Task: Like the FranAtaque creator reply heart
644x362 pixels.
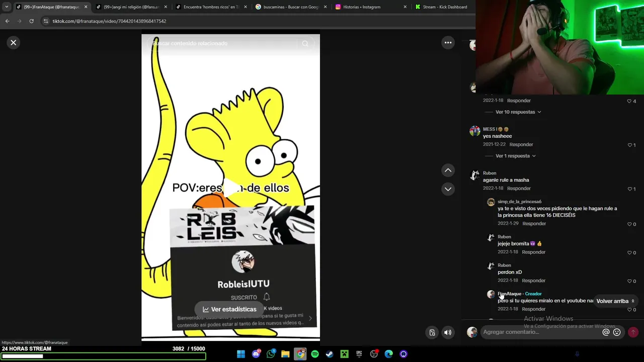Action: [629, 310]
